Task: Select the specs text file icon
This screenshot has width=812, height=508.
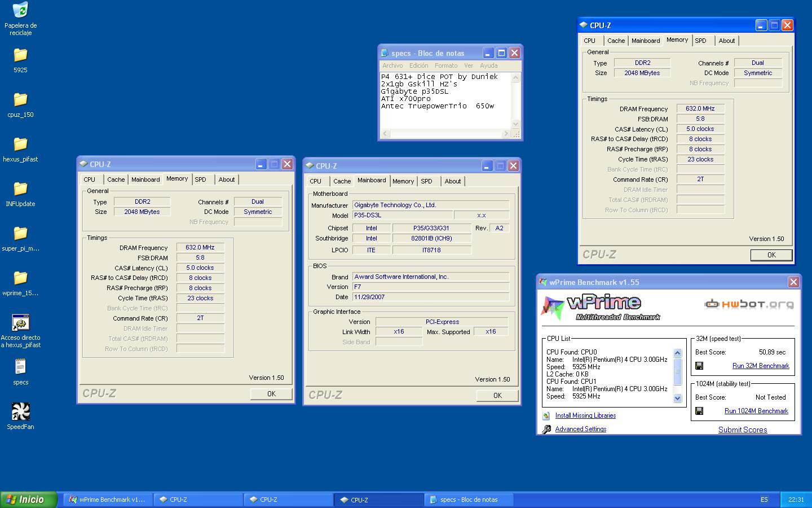Action: pos(20,367)
